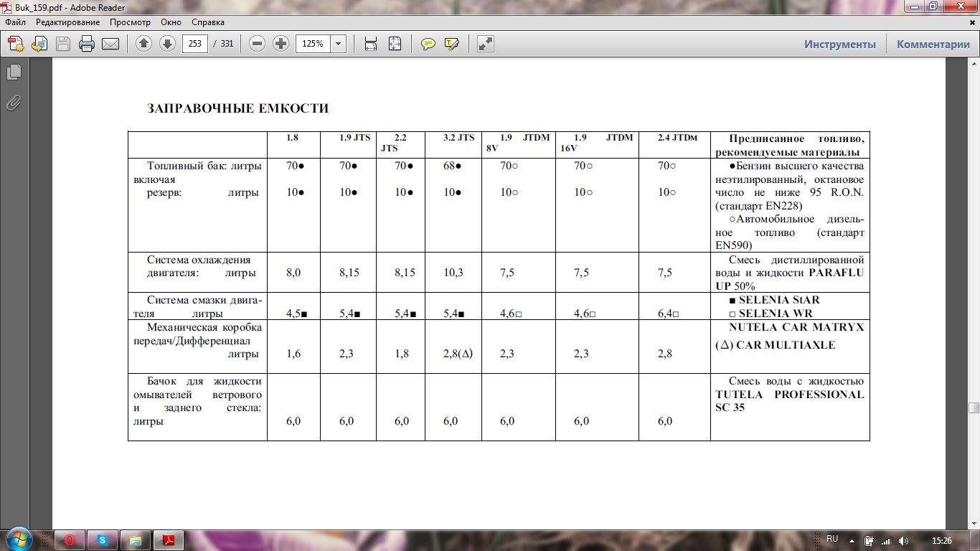Click row label Система охлаждения
This screenshot has width=980, height=551.
pyautogui.click(x=199, y=260)
